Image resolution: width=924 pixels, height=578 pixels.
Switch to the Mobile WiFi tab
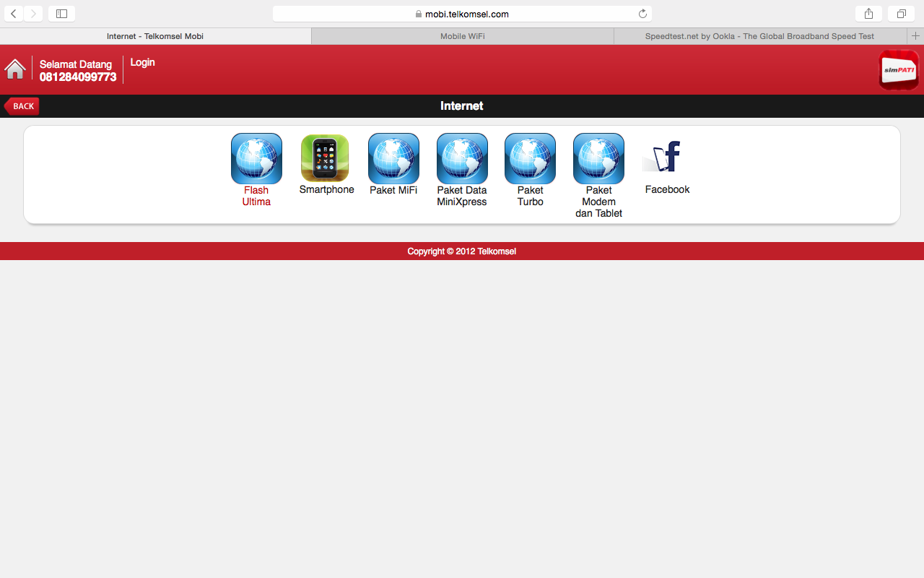point(462,36)
